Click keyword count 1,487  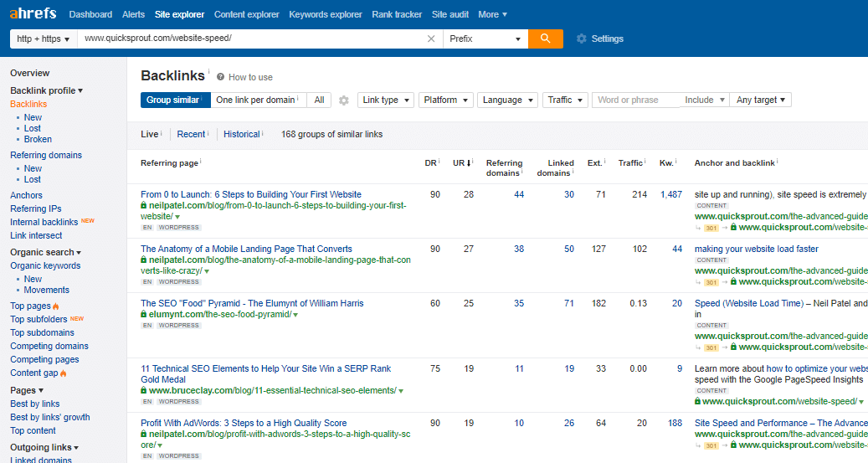click(671, 194)
